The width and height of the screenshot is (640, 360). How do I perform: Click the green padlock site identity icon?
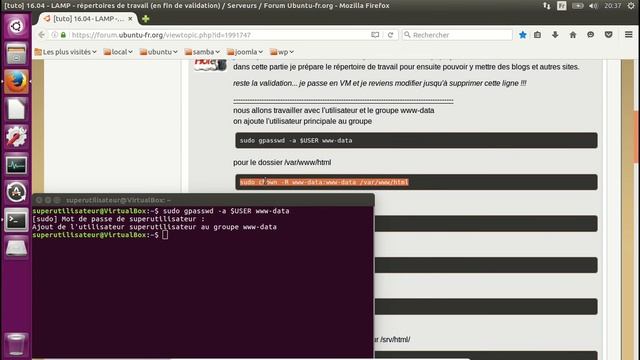click(63, 35)
